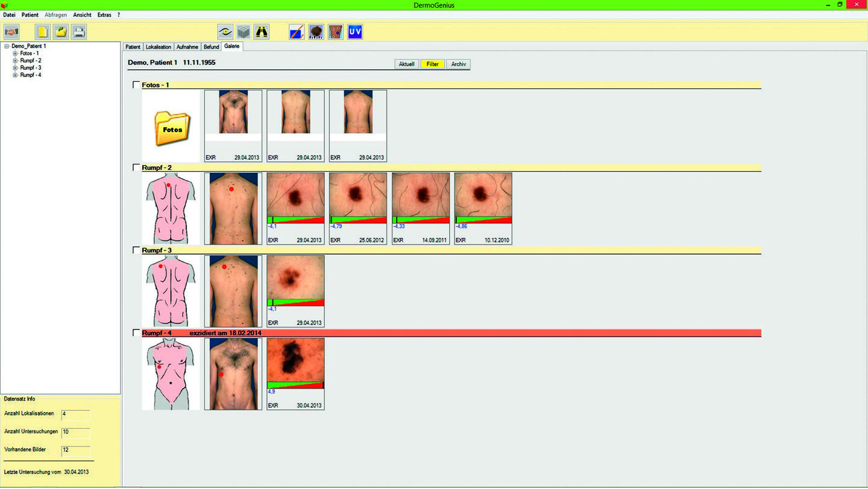Switch to the Befund tab
868x489 pixels.
click(x=211, y=47)
